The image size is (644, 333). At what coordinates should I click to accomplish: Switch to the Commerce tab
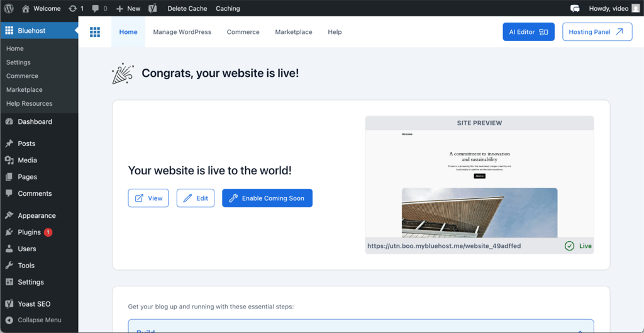[x=243, y=32]
